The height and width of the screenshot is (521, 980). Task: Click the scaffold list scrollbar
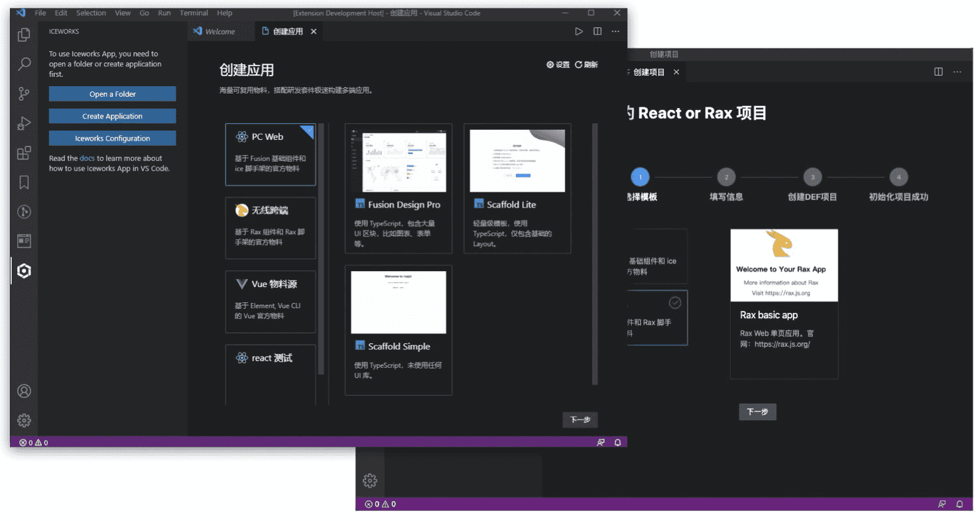pyautogui.click(x=595, y=253)
